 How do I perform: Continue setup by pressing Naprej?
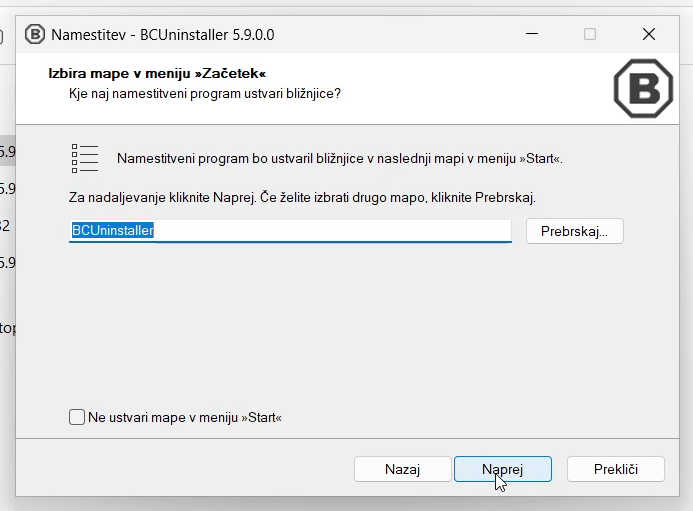502,469
